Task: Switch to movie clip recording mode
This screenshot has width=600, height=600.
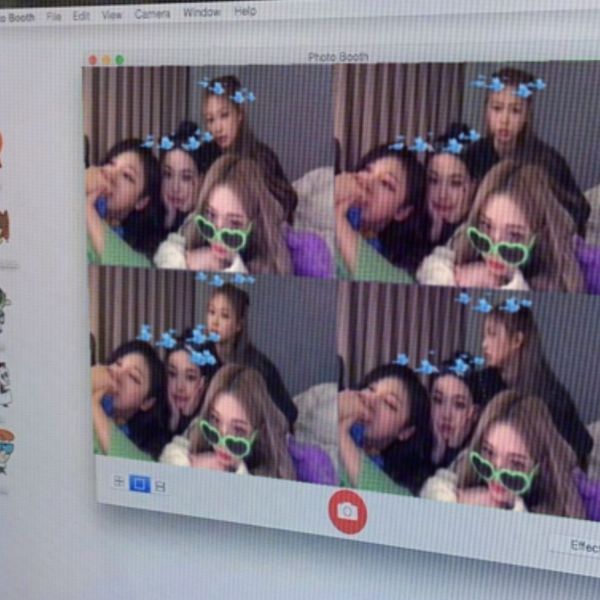Action: click(x=160, y=486)
